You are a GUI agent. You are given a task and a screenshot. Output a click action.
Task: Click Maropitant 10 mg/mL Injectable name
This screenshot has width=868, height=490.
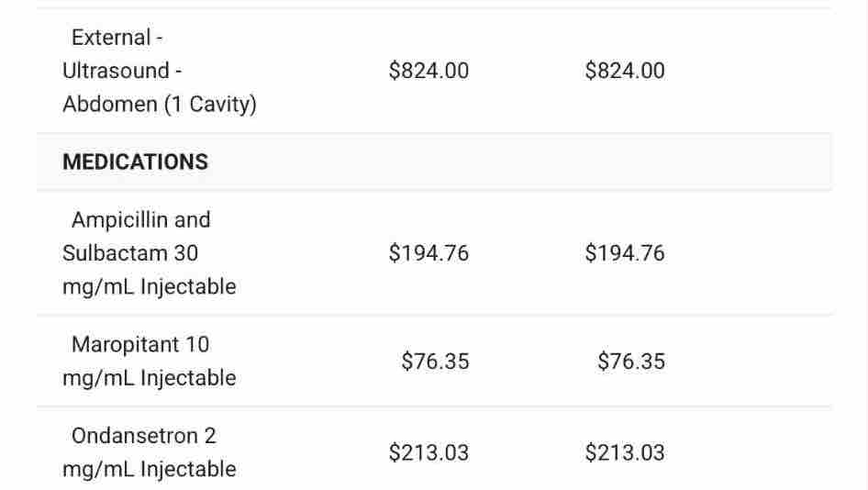pos(140,345)
